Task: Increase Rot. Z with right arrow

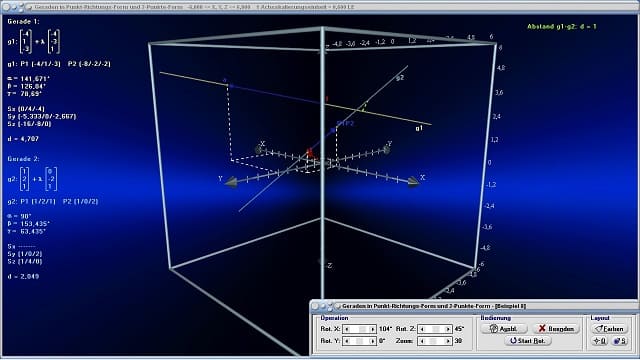Action: [x=448, y=329]
